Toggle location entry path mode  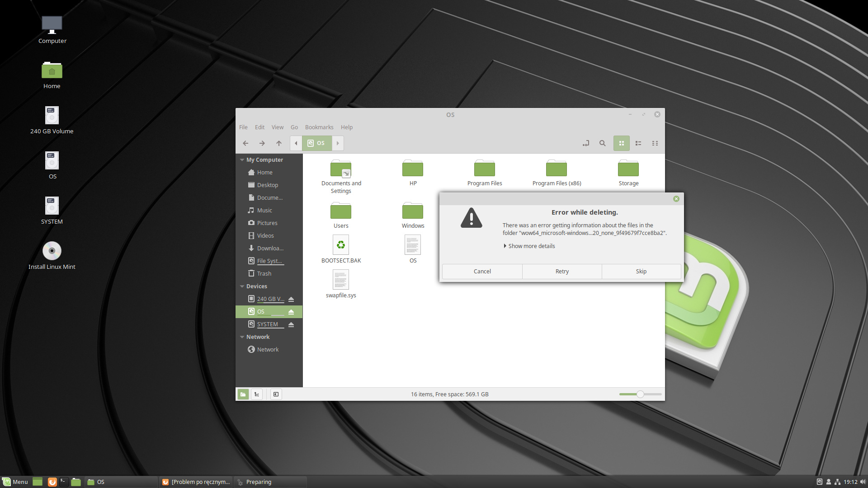point(586,143)
